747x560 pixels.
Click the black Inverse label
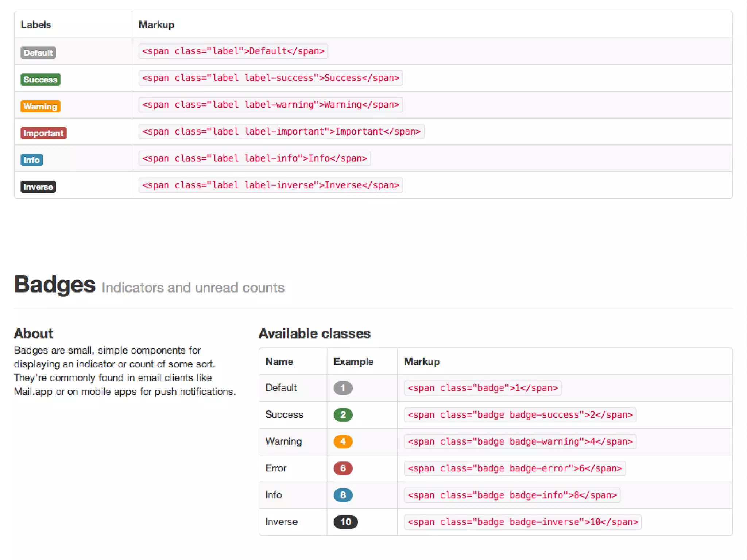[x=38, y=187]
